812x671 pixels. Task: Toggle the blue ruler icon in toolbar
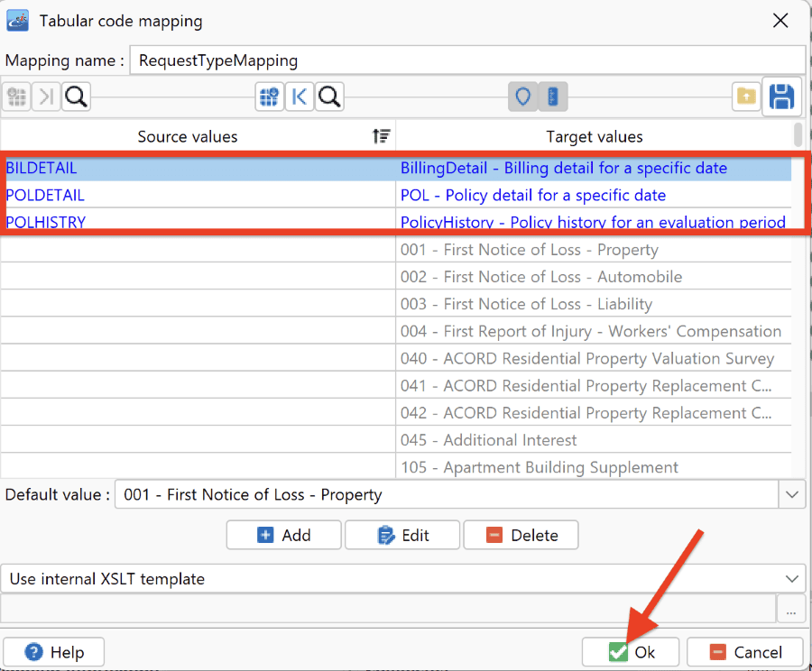553,97
